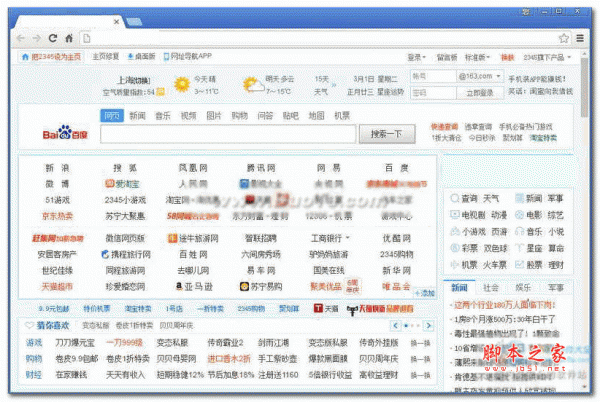Switch to the 社会 news tab

[491, 288]
